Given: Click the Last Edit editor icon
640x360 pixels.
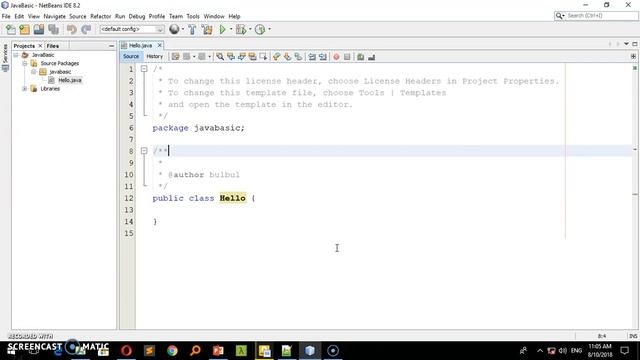Looking at the screenshot, I should pyautogui.click(x=176, y=57).
